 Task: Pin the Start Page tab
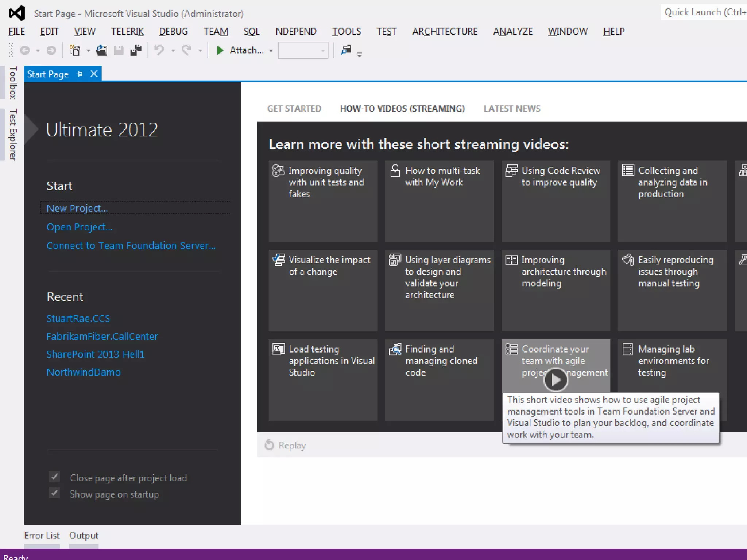coord(80,74)
